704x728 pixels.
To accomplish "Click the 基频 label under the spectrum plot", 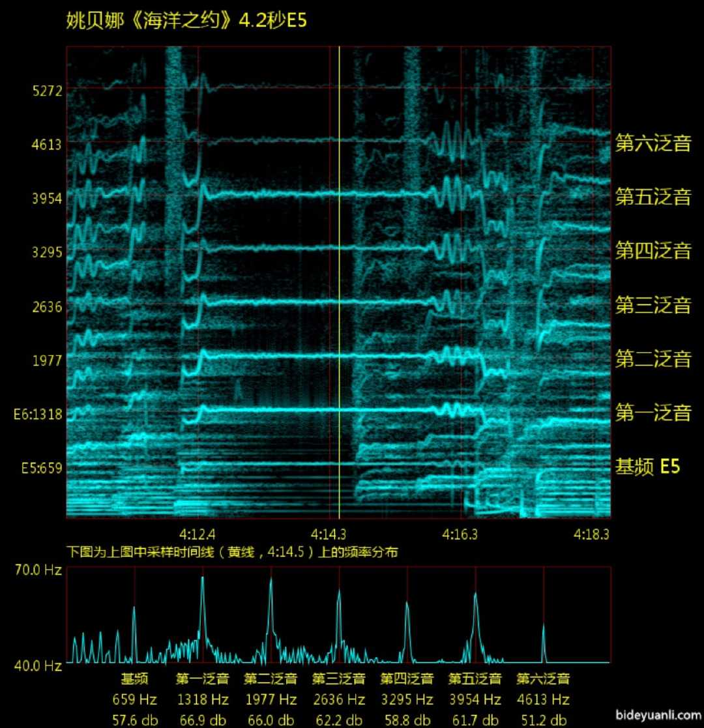I will [135, 678].
